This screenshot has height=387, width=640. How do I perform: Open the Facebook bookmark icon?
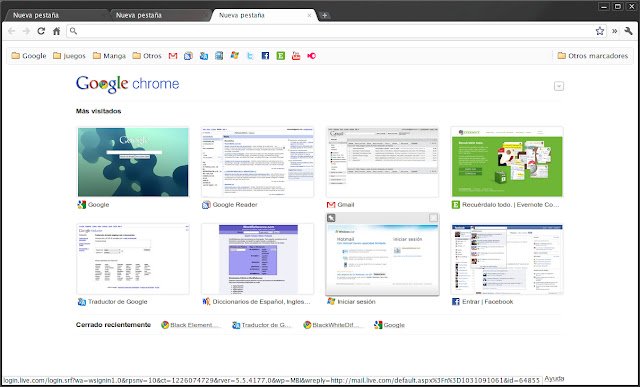[265, 56]
